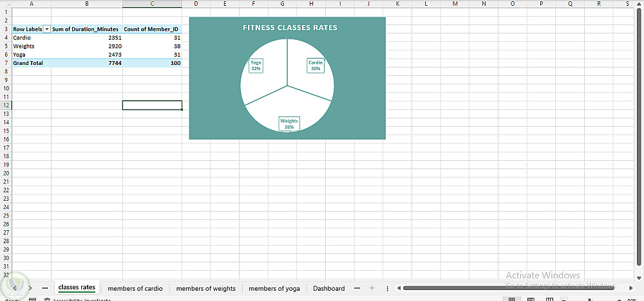This screenshot has width=644, height=301.
Task: Click the grand total count 100
Action: pos(152,63)
